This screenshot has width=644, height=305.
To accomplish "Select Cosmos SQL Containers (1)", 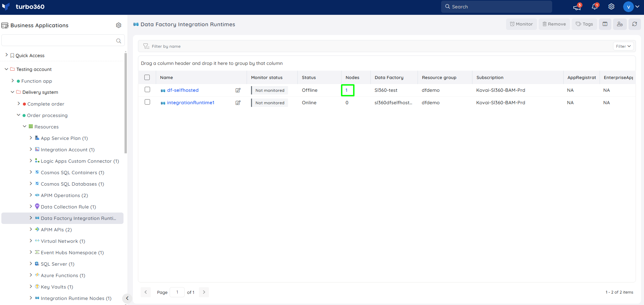I will coord(72,173).
